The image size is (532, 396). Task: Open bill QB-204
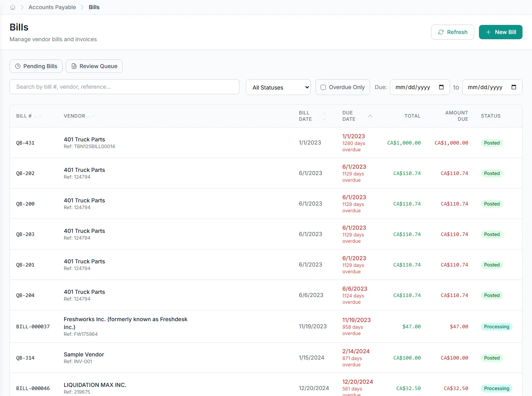(25, 295)
